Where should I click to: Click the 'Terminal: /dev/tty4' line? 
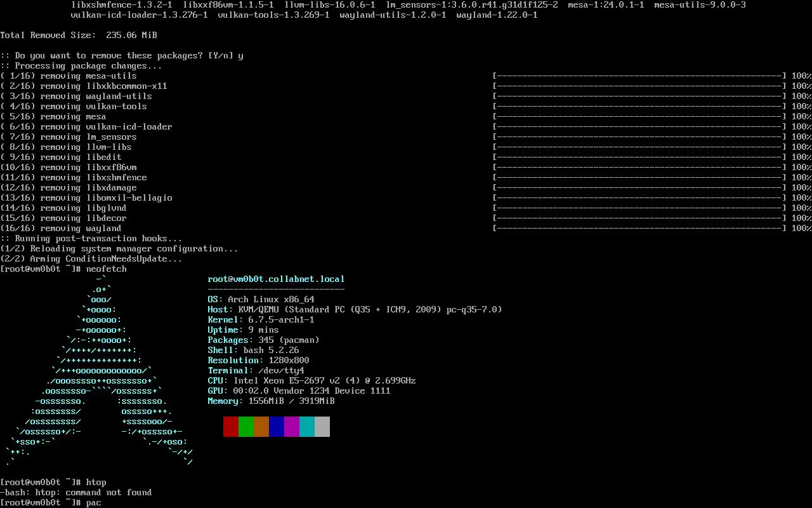pyautogui.click(x=256, y=371)
